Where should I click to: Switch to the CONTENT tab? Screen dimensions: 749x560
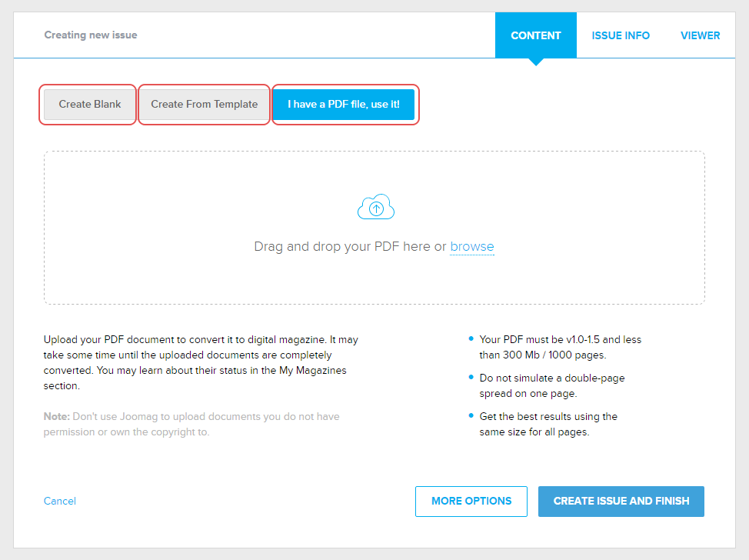pos(535,35)
